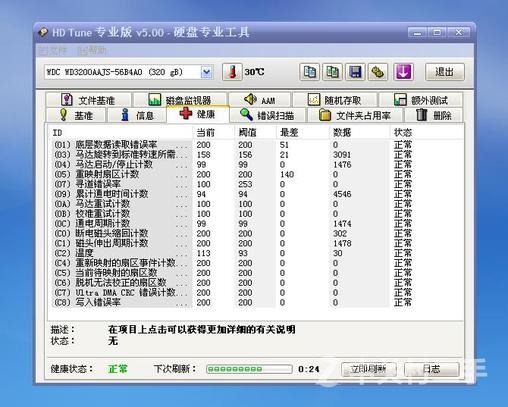This screenshot has height=407, width=508.
Task: Click the floppy disk save icon
Action: pyautogui.click(x=355, y=72)
